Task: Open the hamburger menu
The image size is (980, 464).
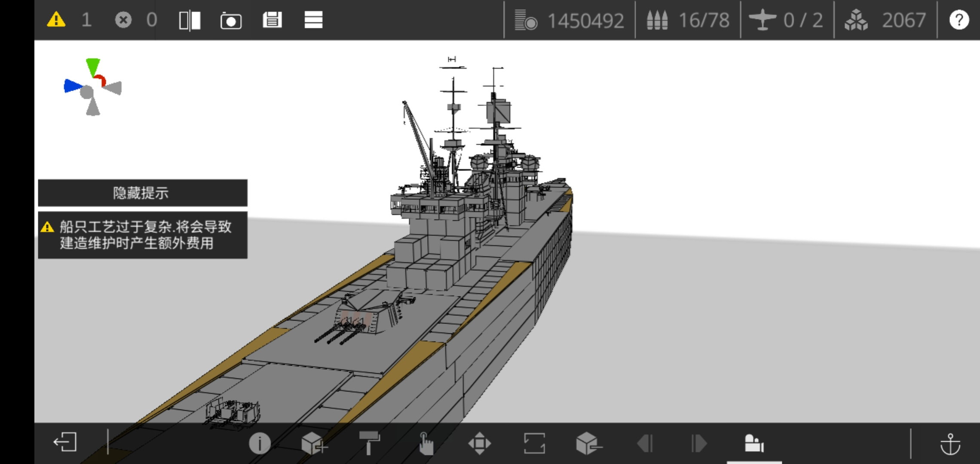Action: [x=313, y=20]
